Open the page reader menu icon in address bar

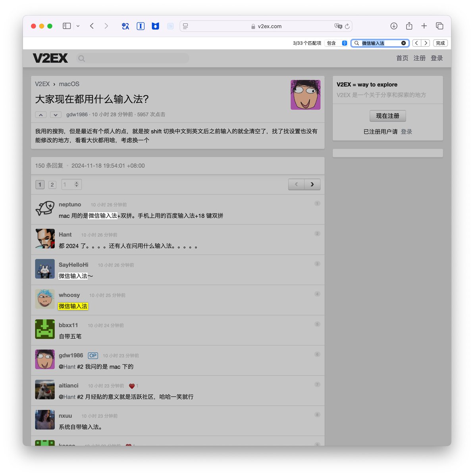[185, 26]
